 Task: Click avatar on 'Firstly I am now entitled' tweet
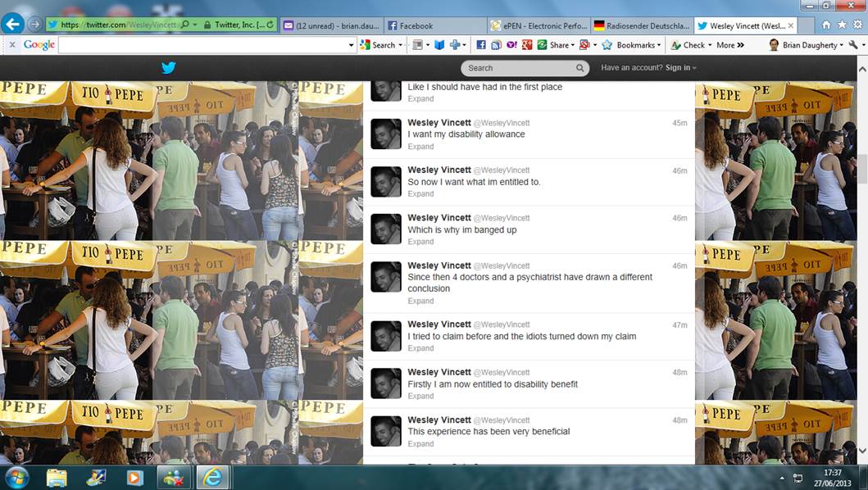386,383
